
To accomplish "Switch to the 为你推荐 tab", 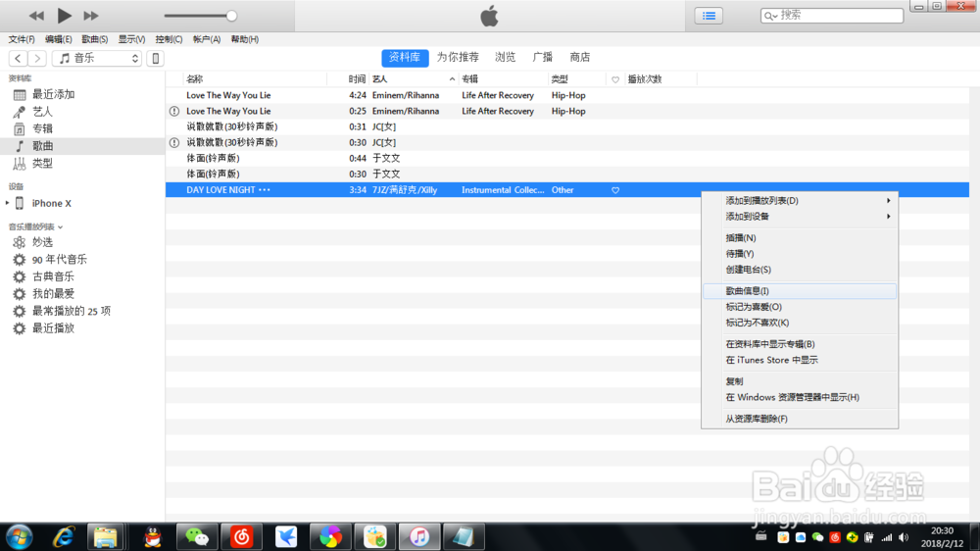I will pos(458,58).
